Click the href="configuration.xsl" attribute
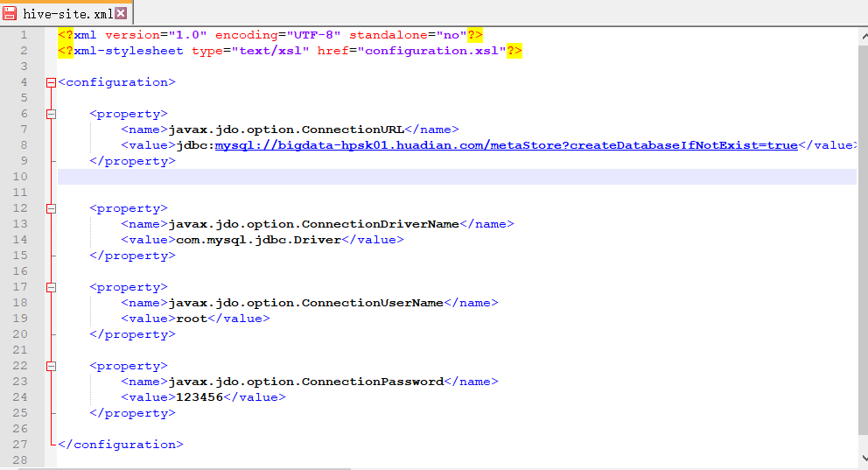 [412, 51]
